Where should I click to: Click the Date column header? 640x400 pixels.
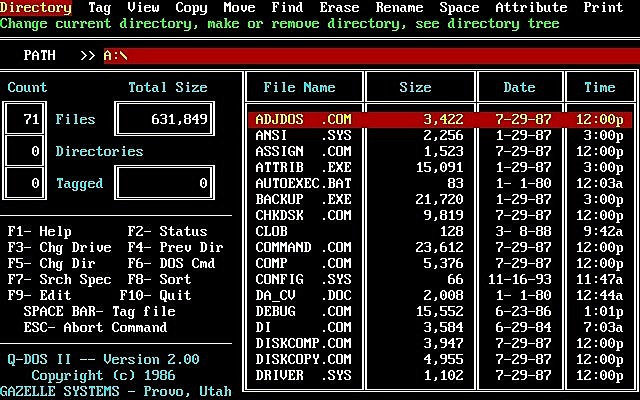tap(519, 87)
